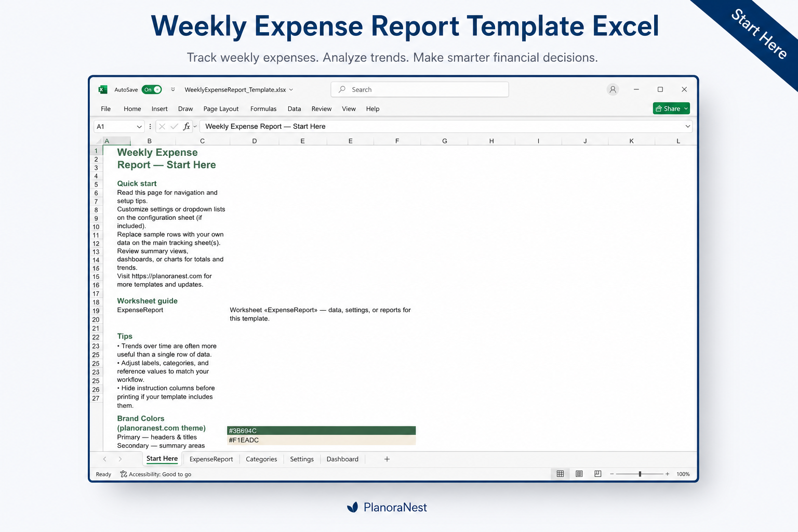The image size is (798, 532).
Task: Click the Select All corner triangle
Action: [99, 141]
